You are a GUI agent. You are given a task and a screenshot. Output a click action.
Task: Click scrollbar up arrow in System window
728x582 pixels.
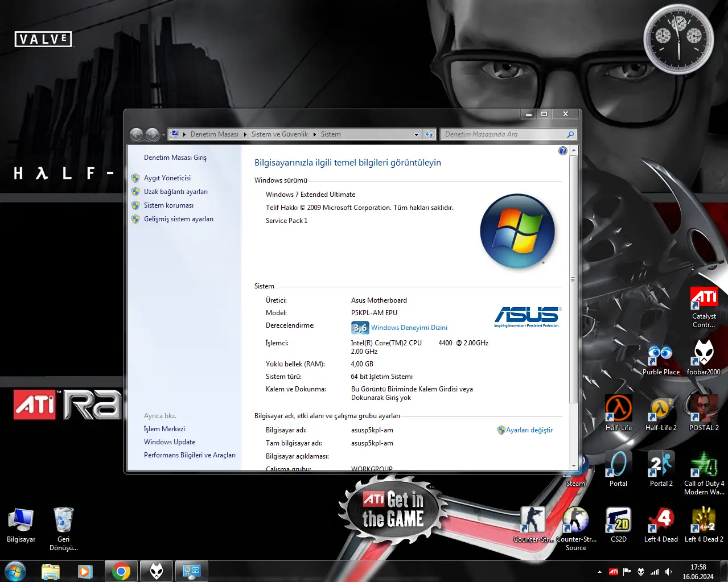574,151
